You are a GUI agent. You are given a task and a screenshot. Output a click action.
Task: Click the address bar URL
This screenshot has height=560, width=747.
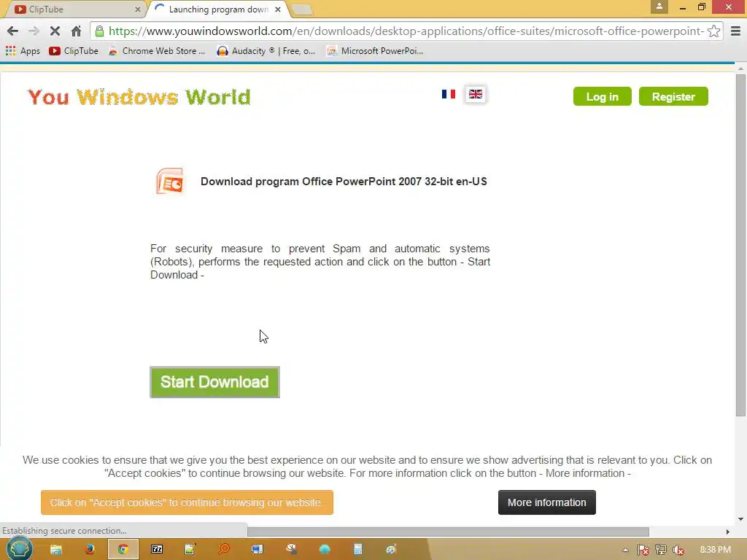pyautogui.click(x=406, y=31)
